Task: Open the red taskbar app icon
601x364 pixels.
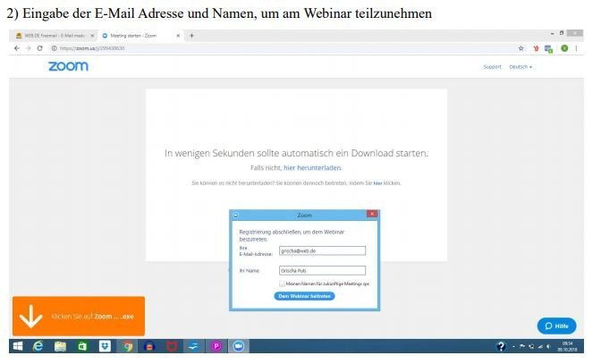Action: 172,346
